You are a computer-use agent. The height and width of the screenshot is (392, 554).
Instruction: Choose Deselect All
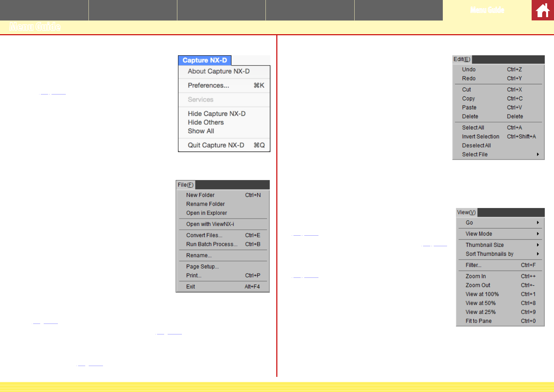pyautogui.click(x=498, y=145)
